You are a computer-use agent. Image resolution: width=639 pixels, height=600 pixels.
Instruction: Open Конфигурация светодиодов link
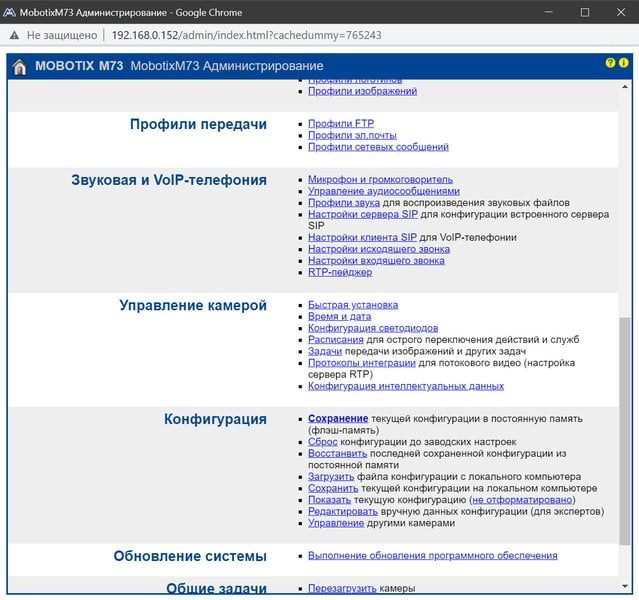tap(373, 328)
